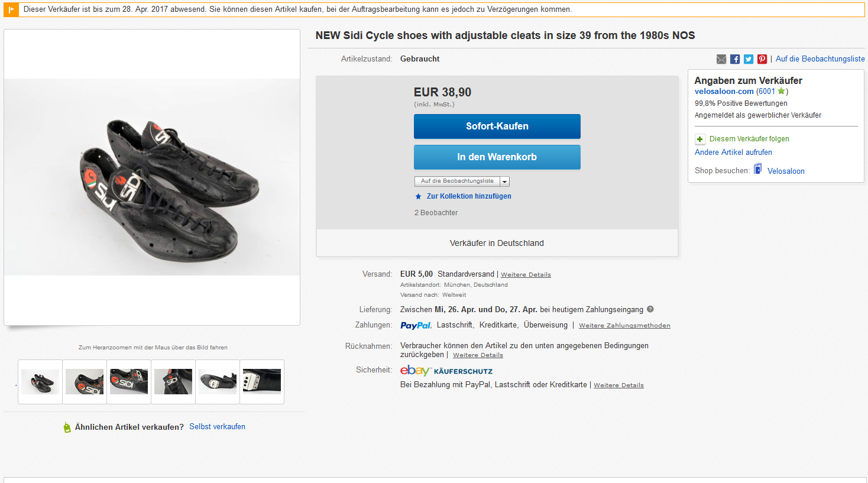868x483 pixels.
Task: Select the shoe sole cleat thumbnail
Action: [x=218, y=382]
